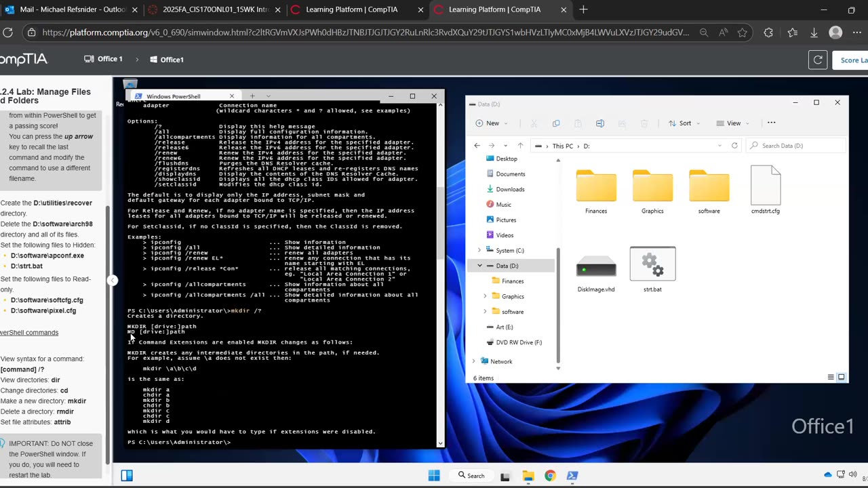This screenshot has width=868, height=488.
Task: Go back using File Explorer's back arrow
Action: (477, 146)
